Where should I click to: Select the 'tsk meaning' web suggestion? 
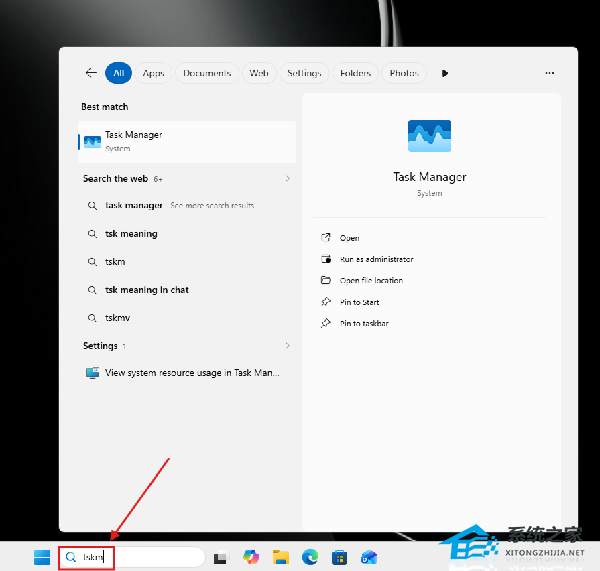(x=187, y=233)
